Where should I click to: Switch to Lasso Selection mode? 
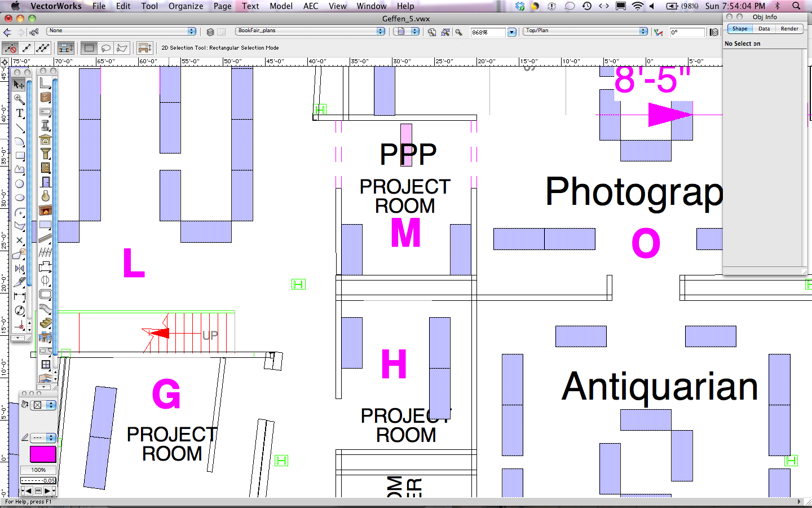coord(105,48)
